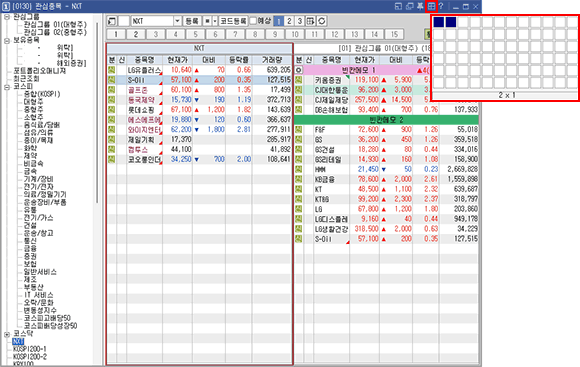Click the chart icon in HMM row
Viewport: 580px width, 367px height.
299,169
